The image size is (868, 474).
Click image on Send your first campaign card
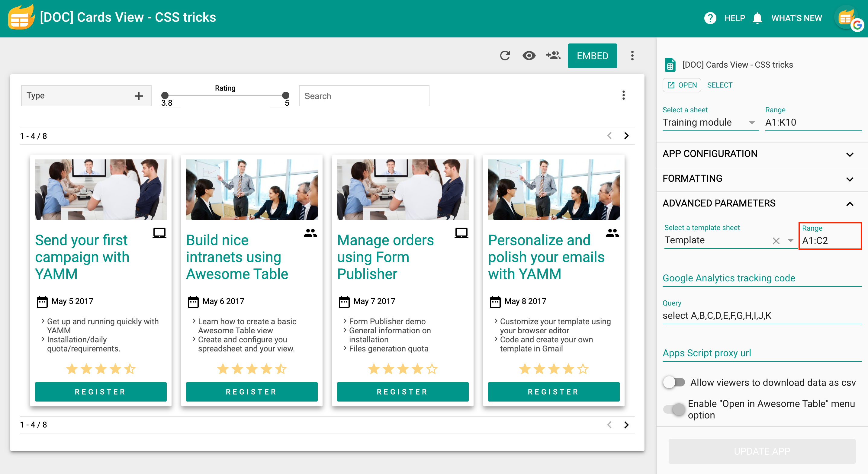tap(101, 190)
